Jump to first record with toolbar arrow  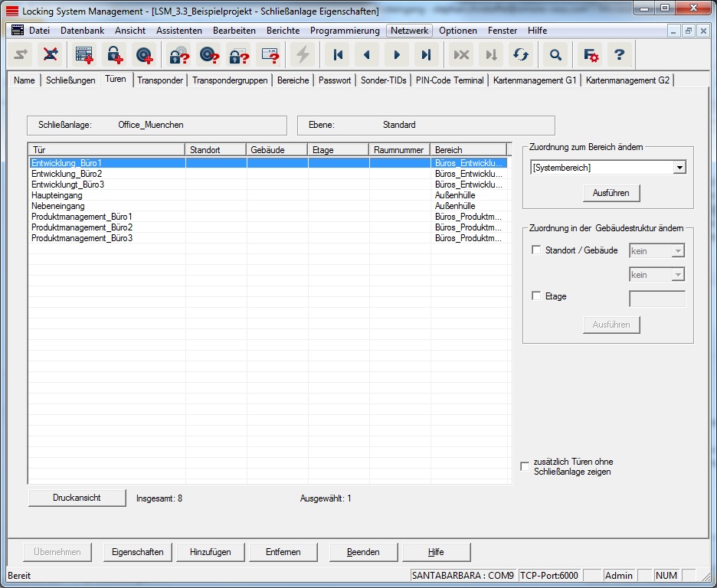coord(337,54)
